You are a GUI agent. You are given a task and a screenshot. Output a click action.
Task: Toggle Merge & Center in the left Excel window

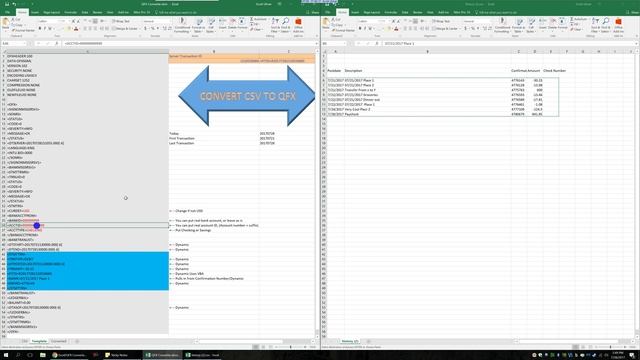pos(125,29)
